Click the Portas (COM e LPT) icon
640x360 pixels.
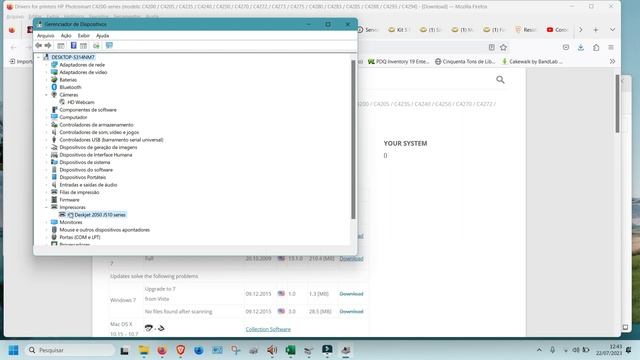[x=54, y=237]
